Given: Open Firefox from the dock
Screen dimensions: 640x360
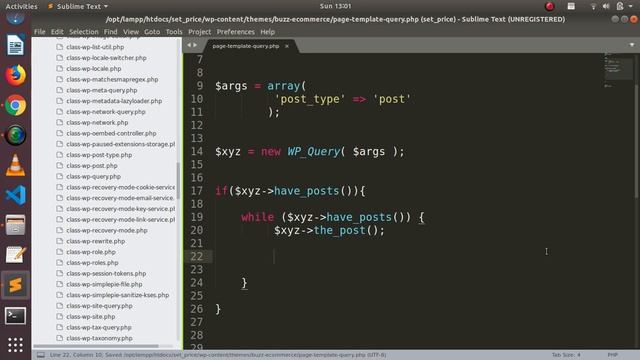Looking at the screenshot, I should (16, 76).
